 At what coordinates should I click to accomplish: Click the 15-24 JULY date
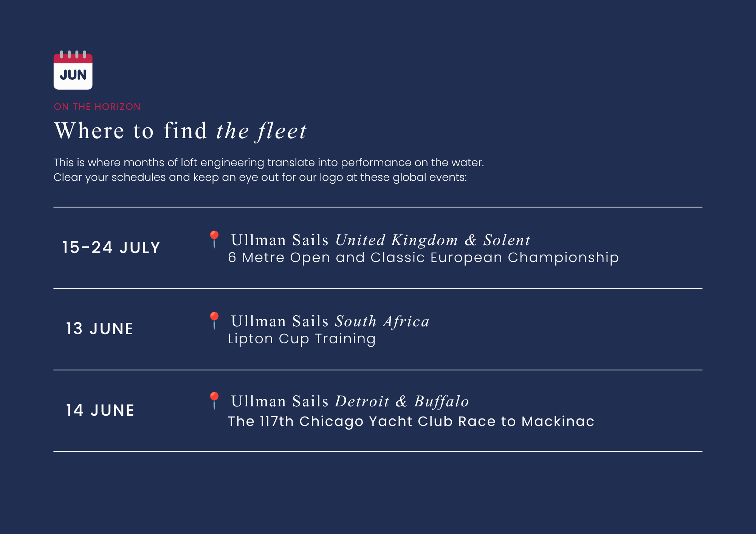112,248
